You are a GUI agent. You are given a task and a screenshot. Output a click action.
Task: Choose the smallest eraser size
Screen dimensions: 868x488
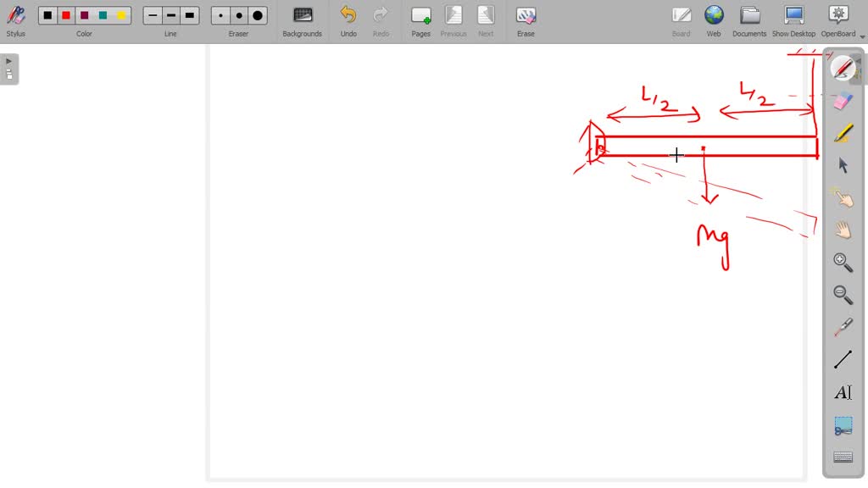(x=221, y=15)
